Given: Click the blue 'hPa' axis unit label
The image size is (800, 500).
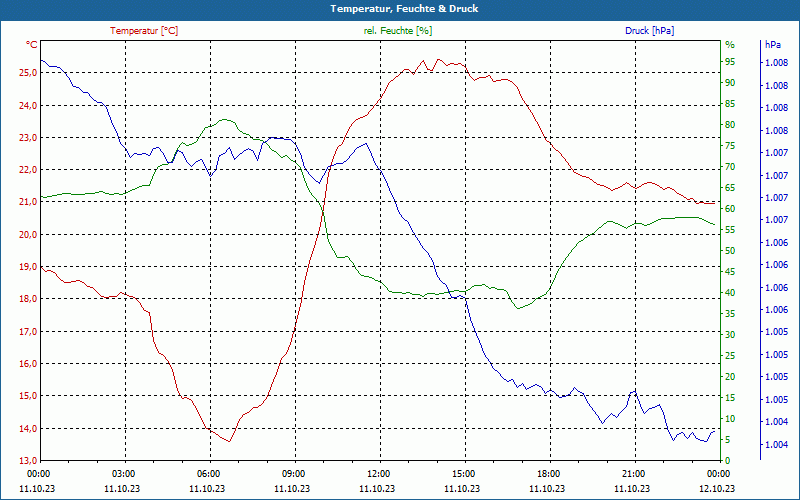Looking at the screenshot, I should point(773,45).
